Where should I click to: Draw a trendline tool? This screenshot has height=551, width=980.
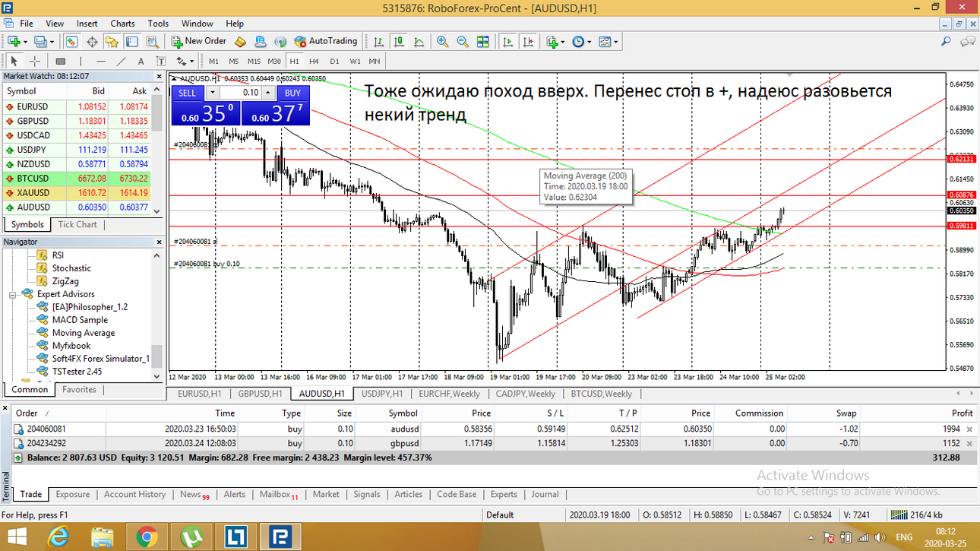pos(121,61)
